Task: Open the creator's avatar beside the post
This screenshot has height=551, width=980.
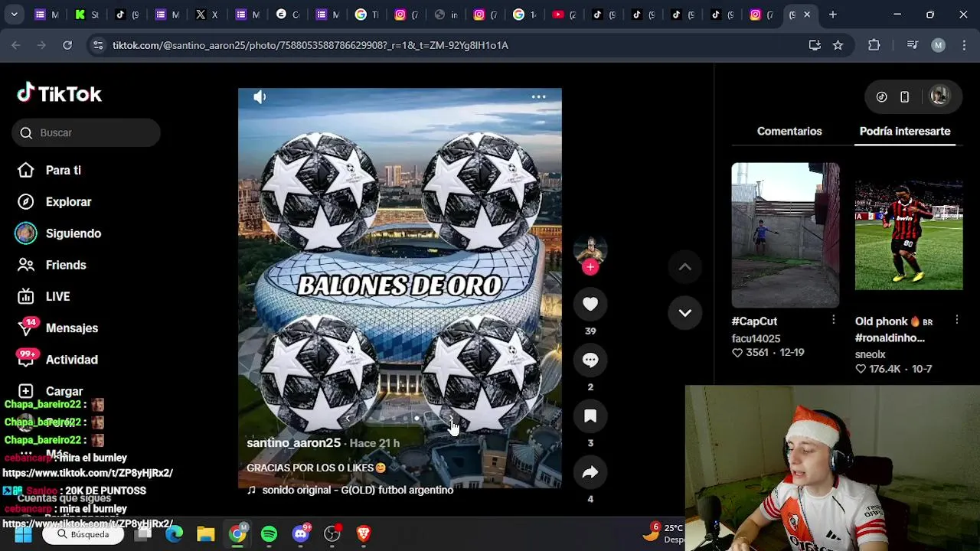Action: coord(590,251)
